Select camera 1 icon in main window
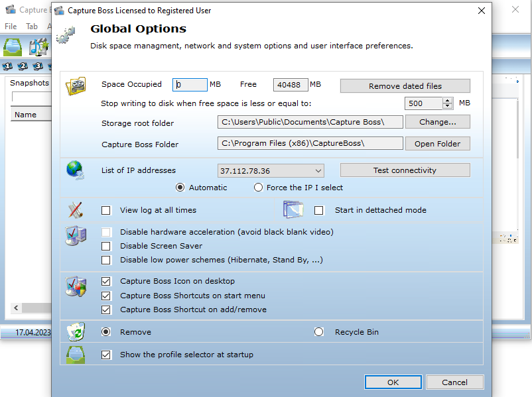The width and height of the screenshot is (532, 397). coord(7,66)
